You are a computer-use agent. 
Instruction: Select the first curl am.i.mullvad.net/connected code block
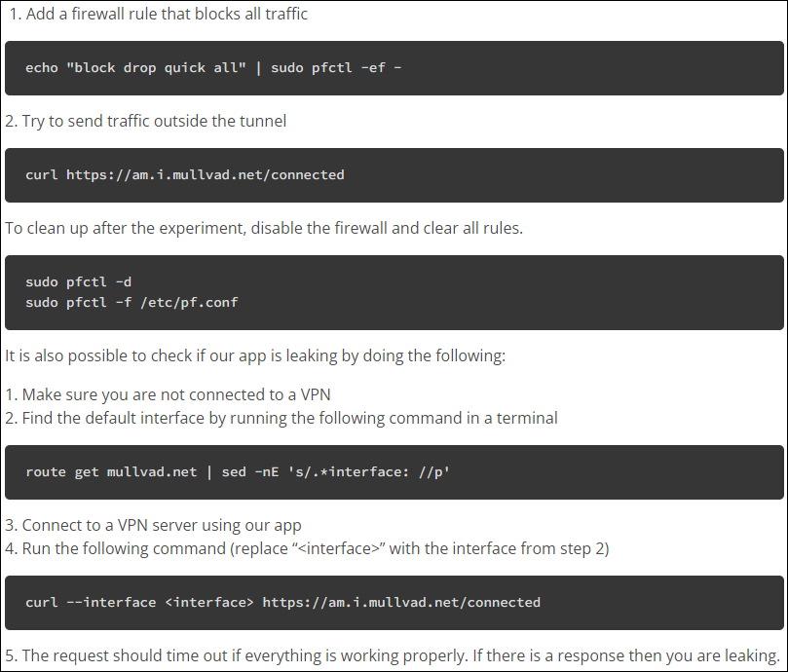click(x=394, y=175)
